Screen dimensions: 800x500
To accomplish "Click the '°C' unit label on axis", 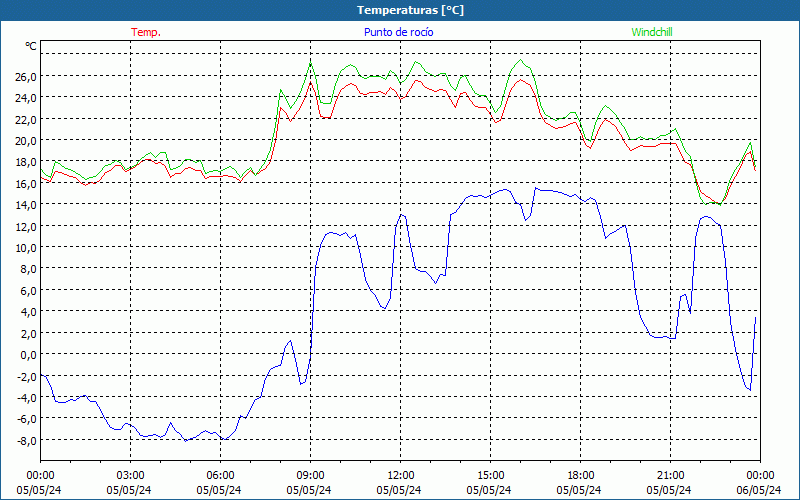I will pyautogui.click(x=31, y=46).
